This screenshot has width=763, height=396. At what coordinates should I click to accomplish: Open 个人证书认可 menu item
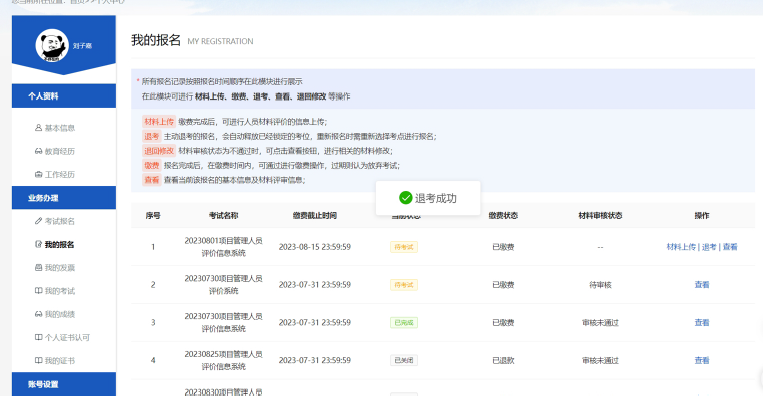point(67,337)
